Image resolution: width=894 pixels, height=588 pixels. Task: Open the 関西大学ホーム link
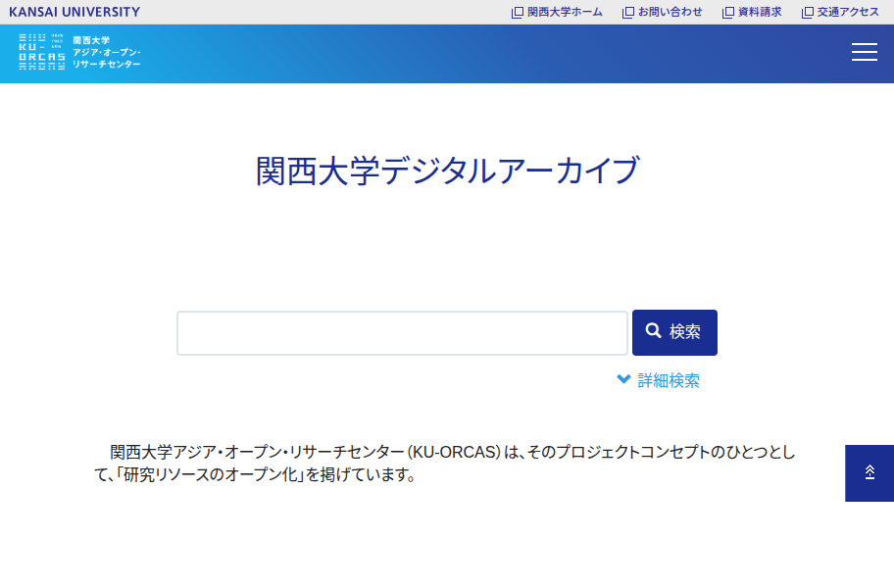557,12
